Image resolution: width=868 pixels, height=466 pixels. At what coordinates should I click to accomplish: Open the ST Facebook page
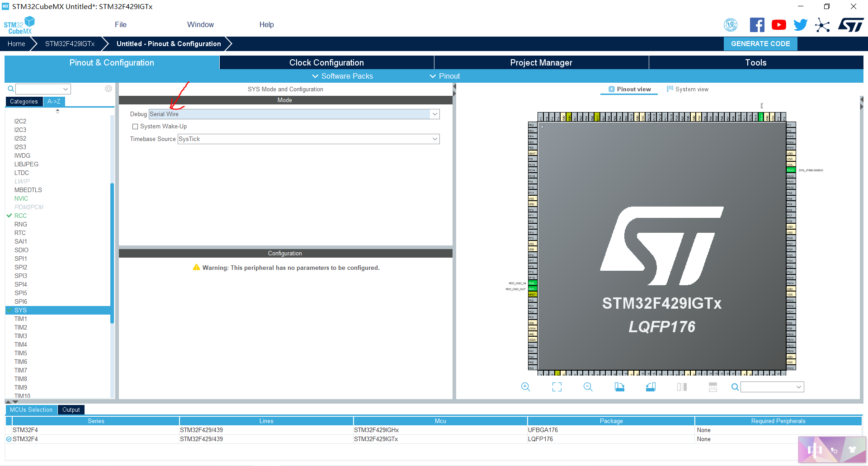point(757,25)
